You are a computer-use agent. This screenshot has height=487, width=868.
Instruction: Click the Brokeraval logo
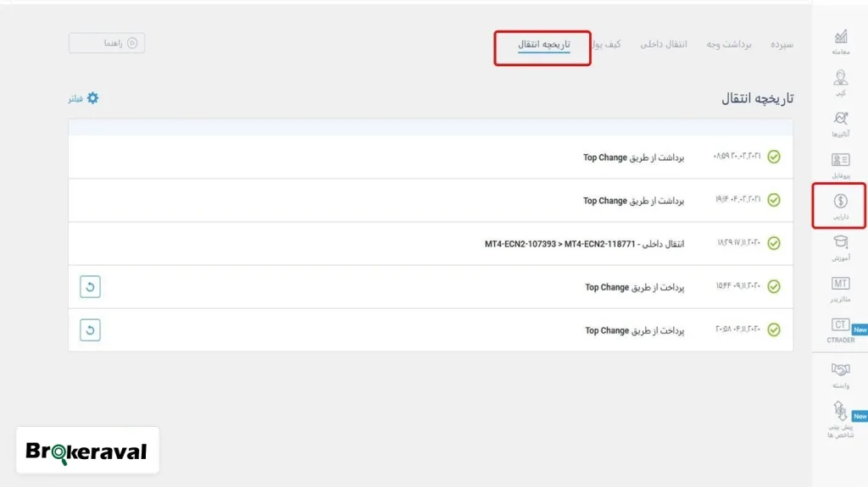pos(86,451)
